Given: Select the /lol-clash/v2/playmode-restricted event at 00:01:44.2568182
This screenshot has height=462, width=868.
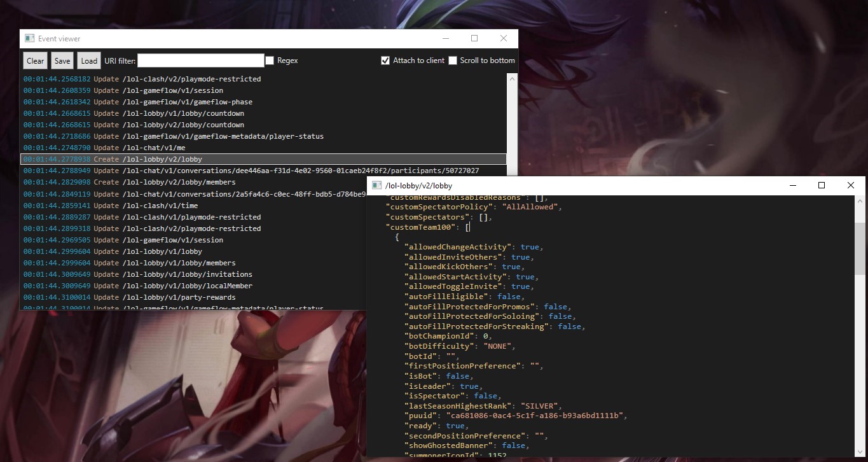Looking at the screenshot, I should click(x=264, y=79).
